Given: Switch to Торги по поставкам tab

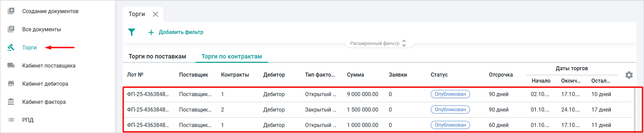Looking at the screenshot, I should (157, 56).
